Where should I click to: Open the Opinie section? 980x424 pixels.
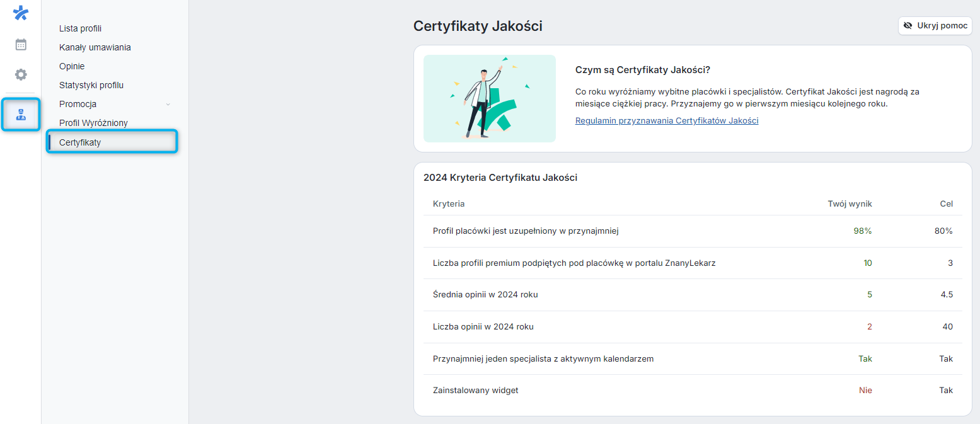coord(71,66)
